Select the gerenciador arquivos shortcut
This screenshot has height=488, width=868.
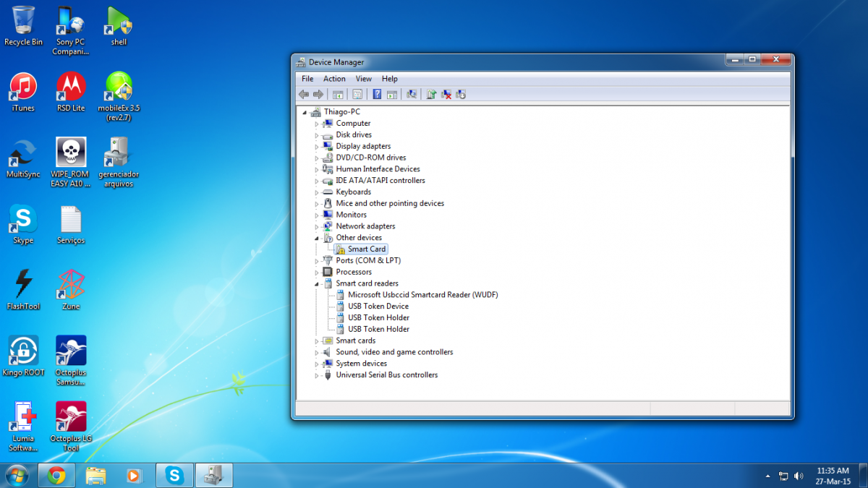point(119,163)
